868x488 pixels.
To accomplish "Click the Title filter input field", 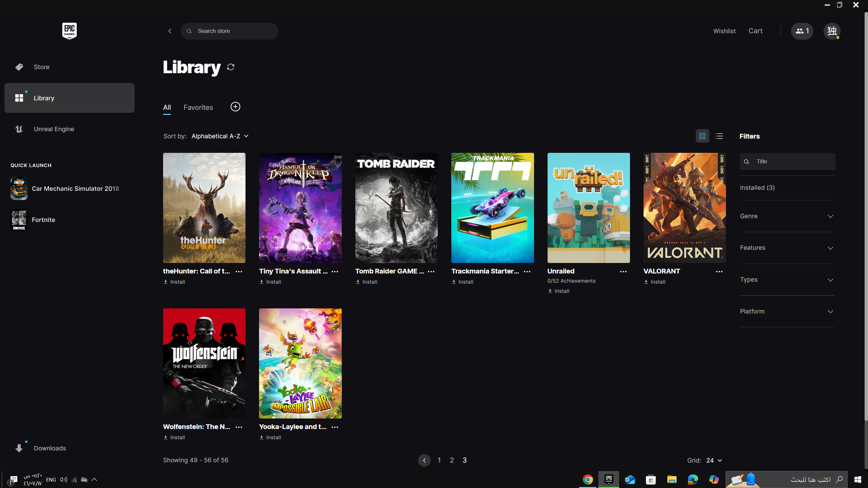I will [x=787, y=162].
